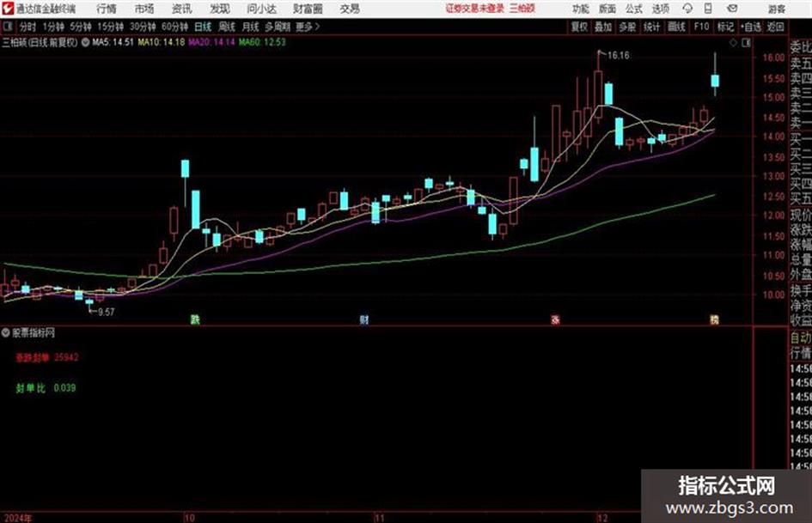Switch to 15分钟 period

click(x=111, y=27)
